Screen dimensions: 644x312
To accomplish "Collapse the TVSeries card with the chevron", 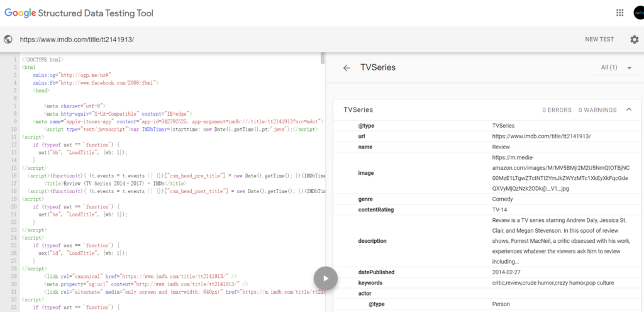I will coord(628,109).
